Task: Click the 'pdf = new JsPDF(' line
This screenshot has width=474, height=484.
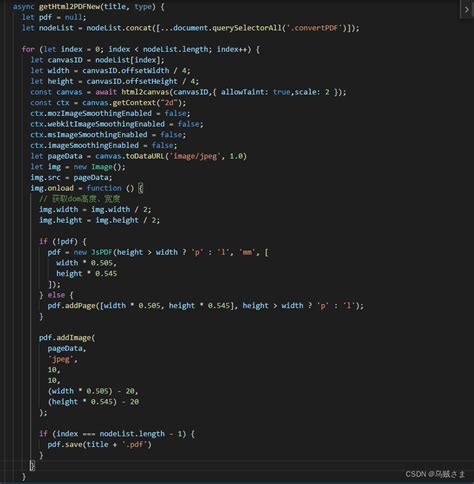Action: [x=158, y=252]
